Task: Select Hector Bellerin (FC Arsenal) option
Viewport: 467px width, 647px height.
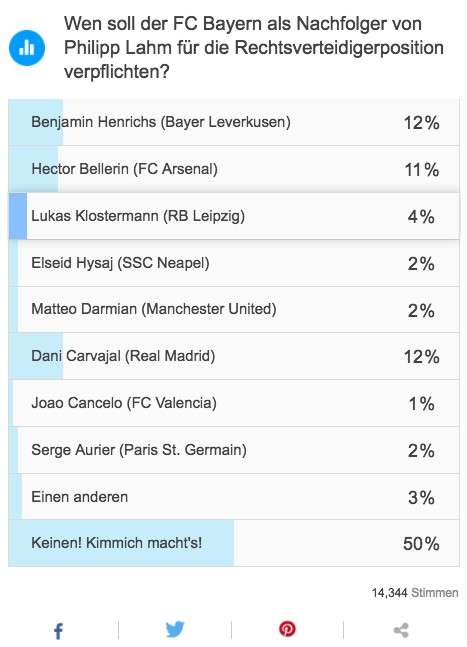Action: coord(234,169)
